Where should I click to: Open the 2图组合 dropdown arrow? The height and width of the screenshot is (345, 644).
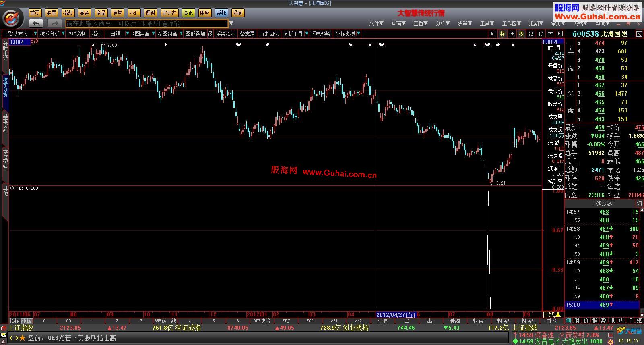tap(153, 34)
